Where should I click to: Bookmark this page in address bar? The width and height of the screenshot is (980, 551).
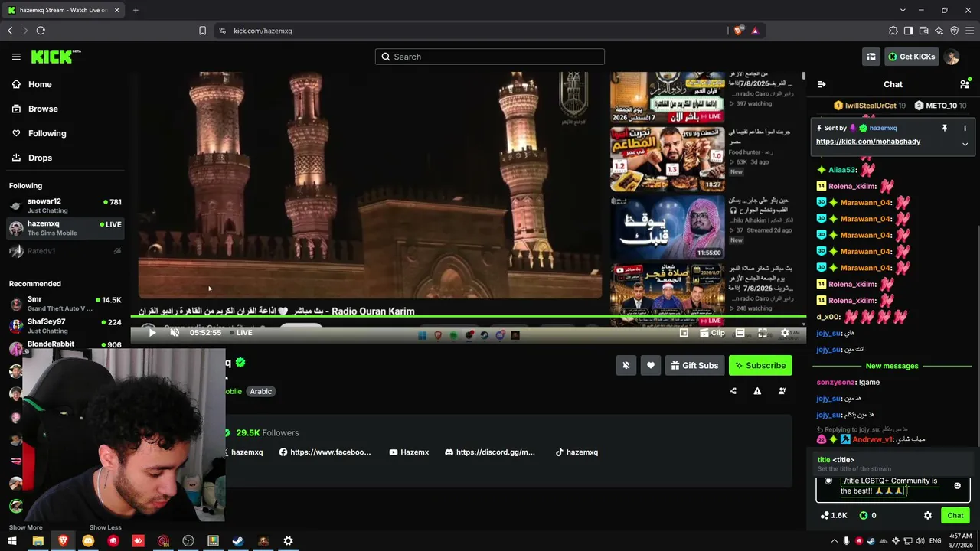coord(202,31)
